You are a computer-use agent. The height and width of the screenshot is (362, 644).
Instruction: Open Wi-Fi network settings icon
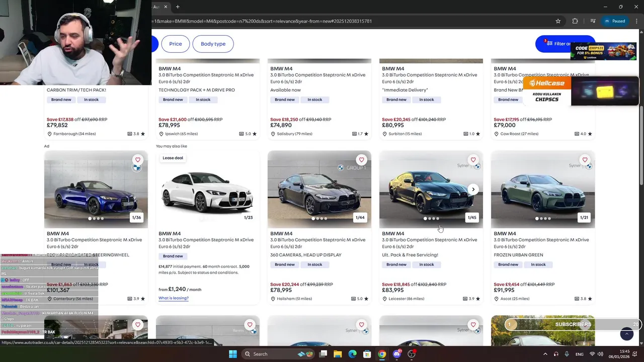pos(592,354)
